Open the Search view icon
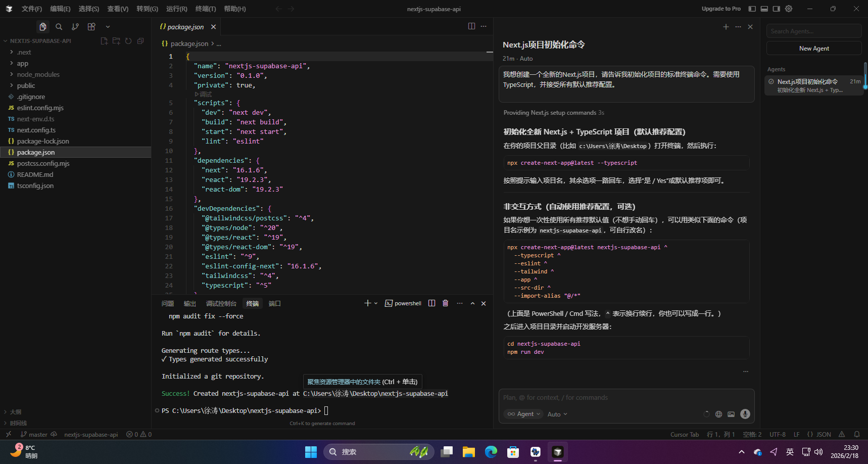 point(59,27)
